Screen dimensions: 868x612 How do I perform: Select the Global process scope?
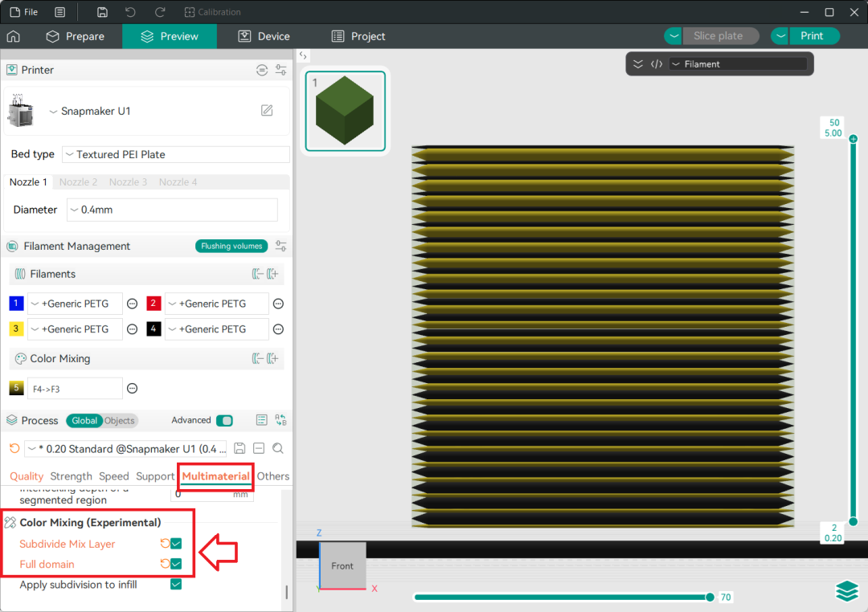pyautogui.click(x=84, y=421)
